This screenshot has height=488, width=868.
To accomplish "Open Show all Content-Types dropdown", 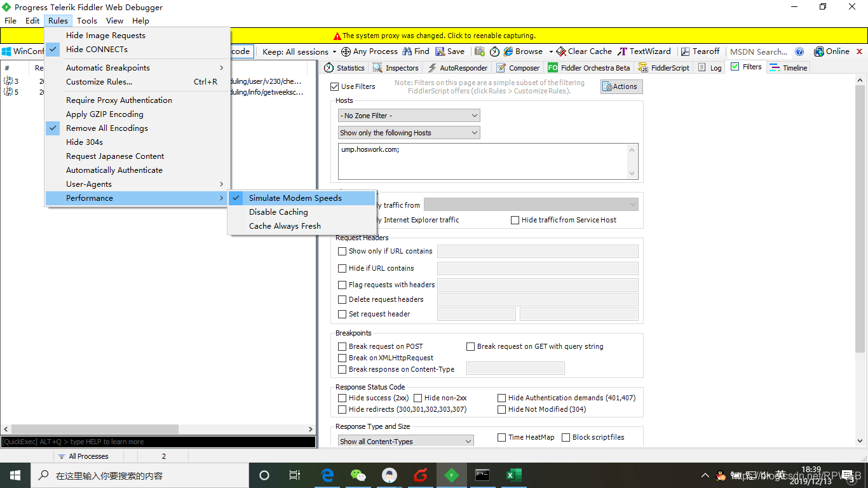I will [406, 441].
